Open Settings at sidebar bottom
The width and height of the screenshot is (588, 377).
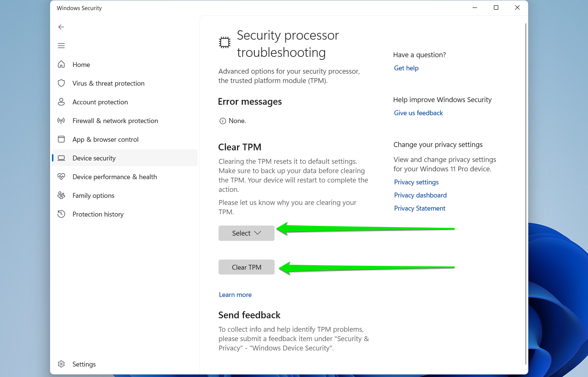125,364
